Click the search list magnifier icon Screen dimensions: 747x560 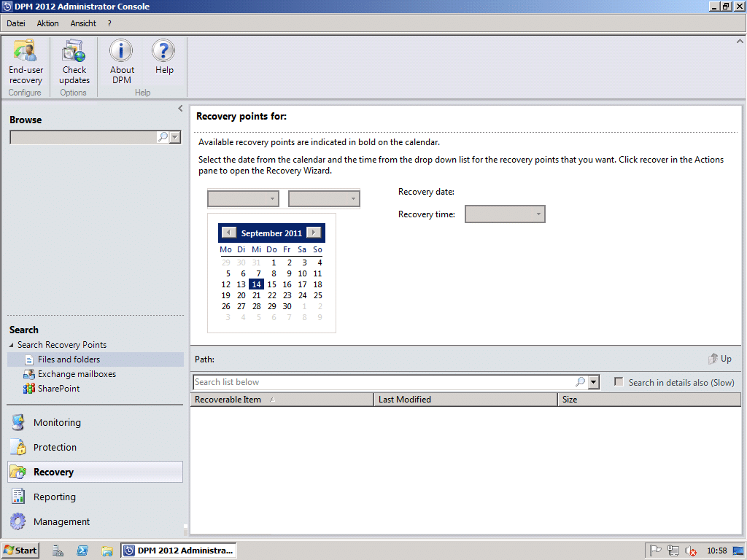[580, 382]
